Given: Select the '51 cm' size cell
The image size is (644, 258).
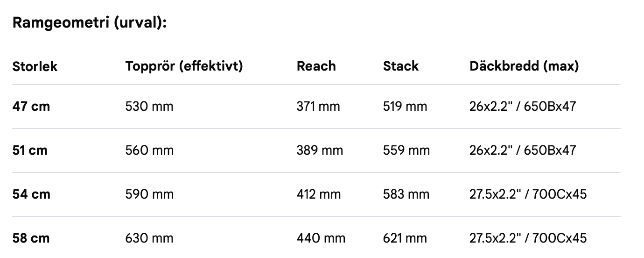Looking at the screenshot, I should click(x=30, y=150).
